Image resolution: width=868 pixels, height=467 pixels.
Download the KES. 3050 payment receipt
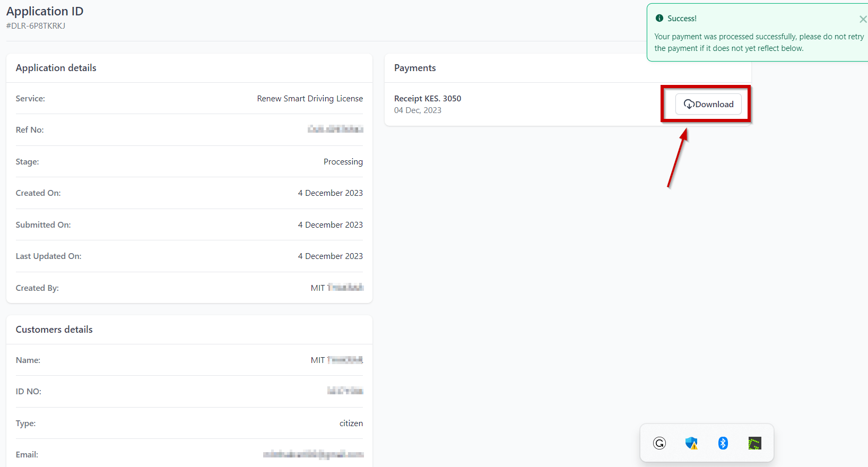708,104
